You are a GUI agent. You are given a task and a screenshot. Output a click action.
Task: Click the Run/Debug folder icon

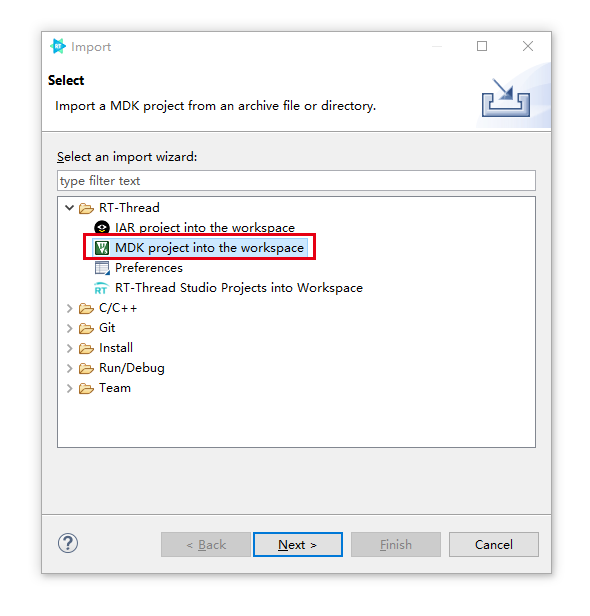coord(86,368)
